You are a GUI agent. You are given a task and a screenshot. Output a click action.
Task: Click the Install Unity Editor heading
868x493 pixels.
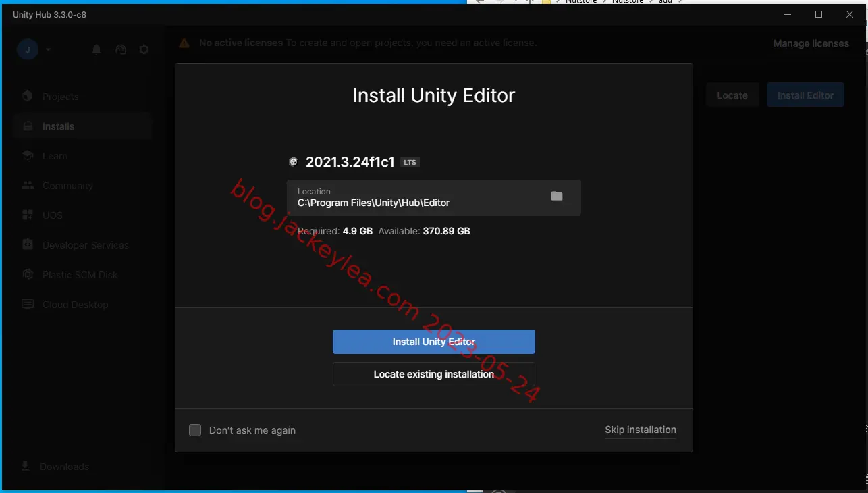[433, 95]
